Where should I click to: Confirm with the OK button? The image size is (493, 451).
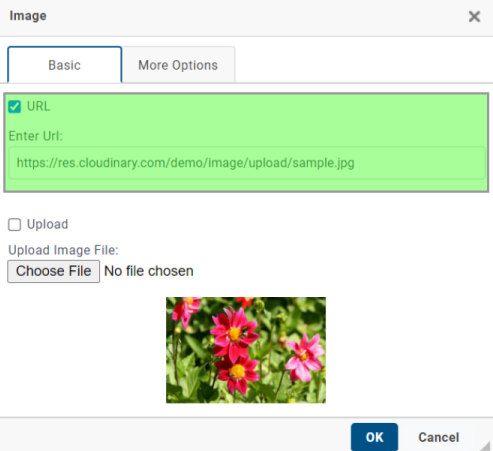click(x=374, y=437)
